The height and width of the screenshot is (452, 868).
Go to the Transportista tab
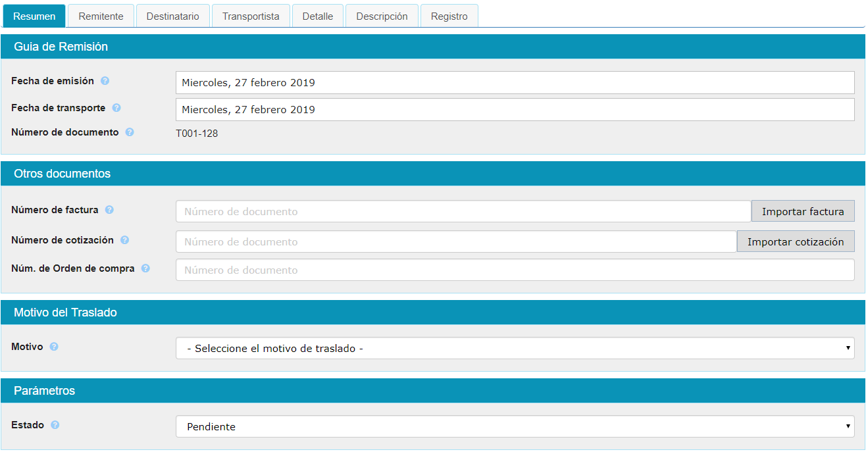[x=251, y=16]
